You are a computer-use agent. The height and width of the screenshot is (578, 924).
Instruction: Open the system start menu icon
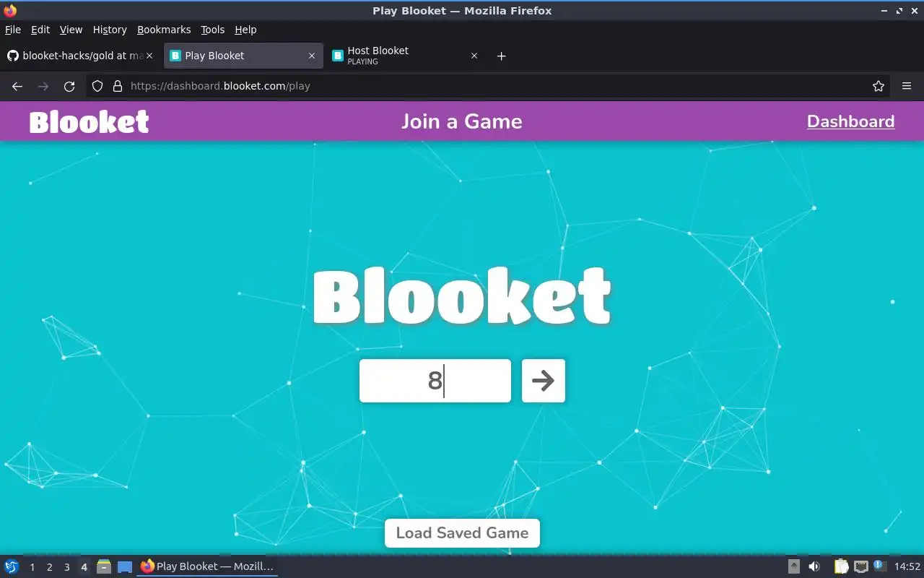tap(12, 566)
